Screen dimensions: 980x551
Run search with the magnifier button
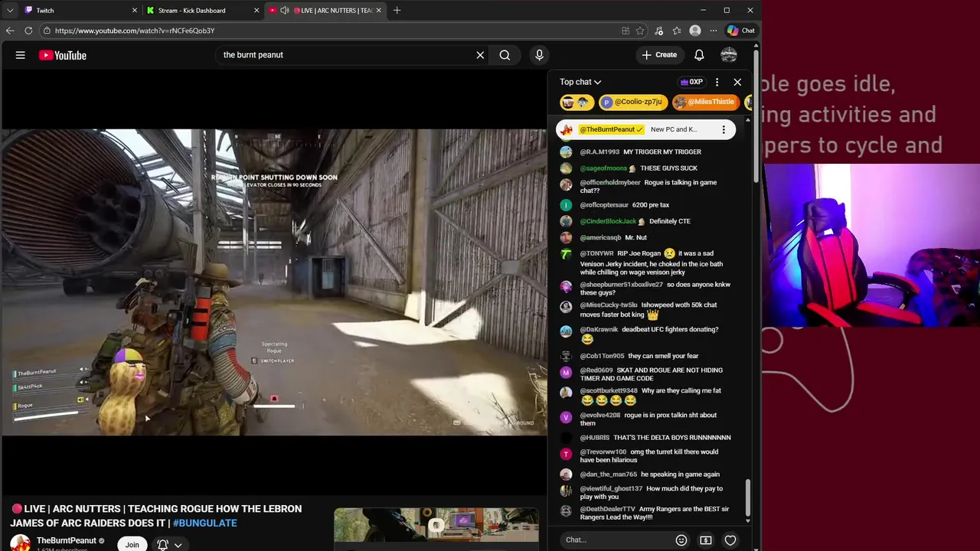coord(505,55)
